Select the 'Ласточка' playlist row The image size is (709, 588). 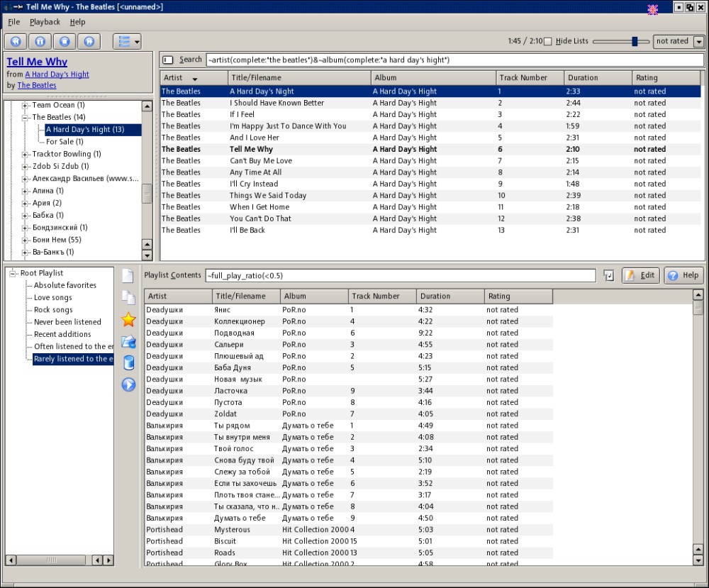tap(349, 391)
